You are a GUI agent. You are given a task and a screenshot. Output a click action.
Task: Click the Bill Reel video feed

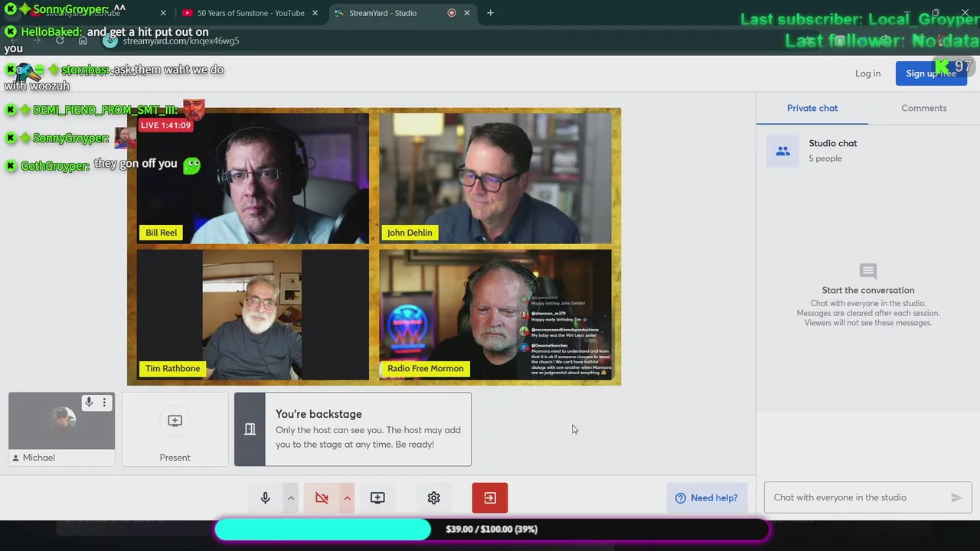[x=253, y=178]
